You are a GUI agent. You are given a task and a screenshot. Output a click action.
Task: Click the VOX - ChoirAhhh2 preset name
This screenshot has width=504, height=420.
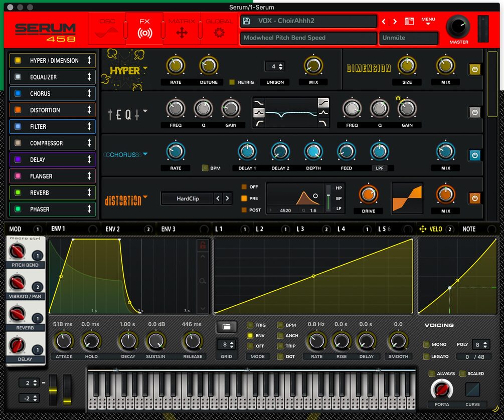286,21
